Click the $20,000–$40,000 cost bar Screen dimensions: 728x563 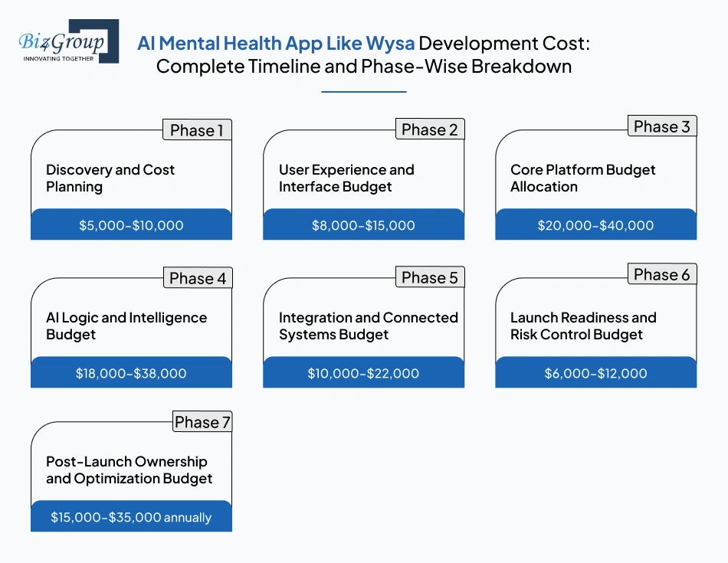(595, 224)
